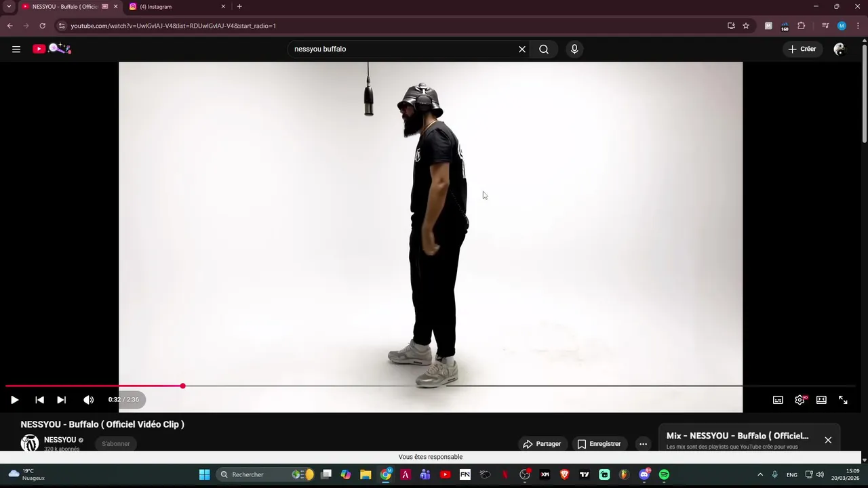Start voice search with microphone icon

tap(574, 49)
